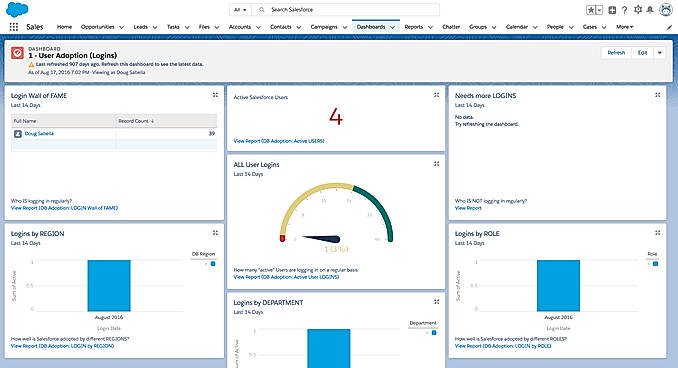The height and width of the screenshot is (368, 678).
Task: Open the Files tab
Action: tap(204, 27)
